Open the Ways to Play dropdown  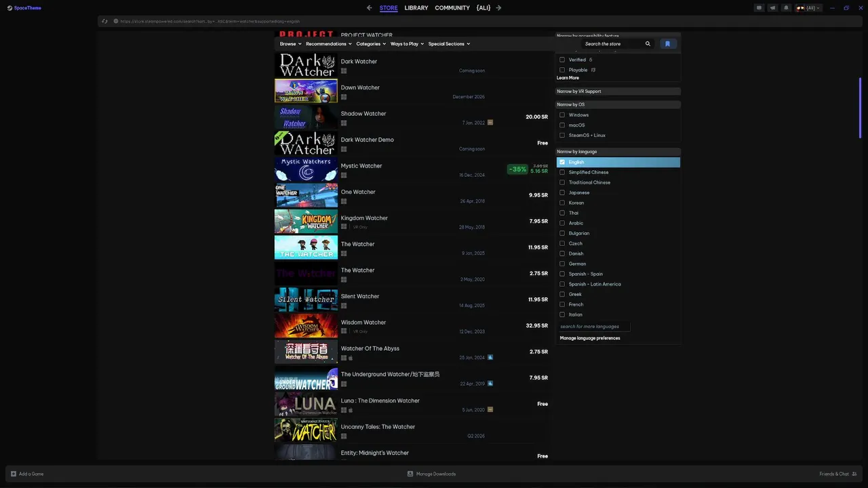[x=407, y=44]
